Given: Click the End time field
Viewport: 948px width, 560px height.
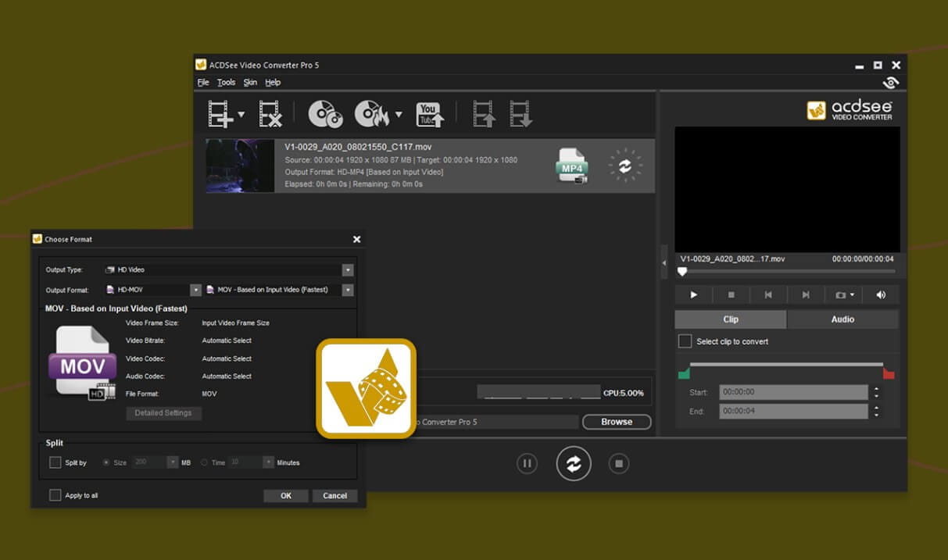Looking at the screenshot, I should pos(793,411).
